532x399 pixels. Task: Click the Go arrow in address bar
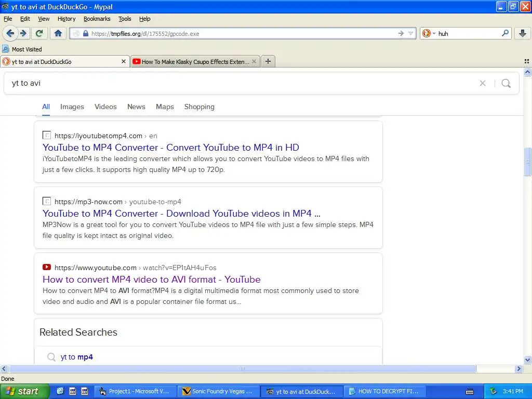(401, 33)
